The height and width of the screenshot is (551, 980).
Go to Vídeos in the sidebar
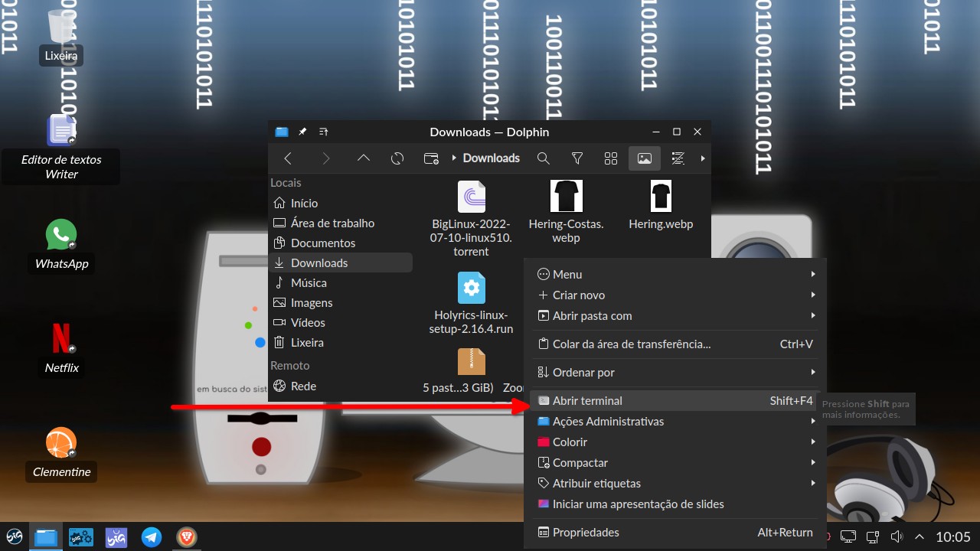pyautogui.click(x=341, y=322)
